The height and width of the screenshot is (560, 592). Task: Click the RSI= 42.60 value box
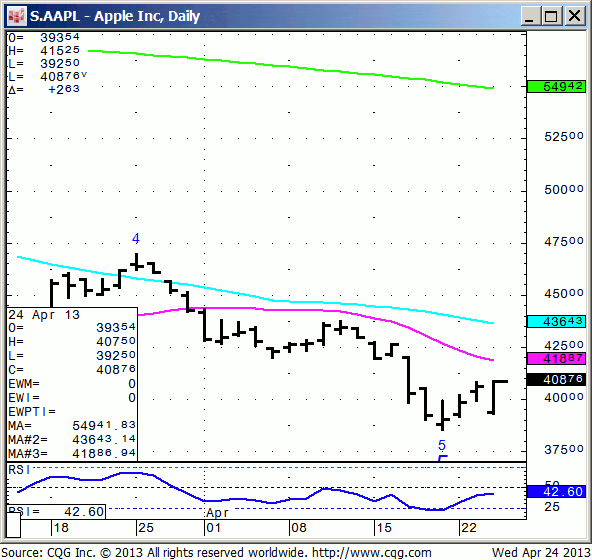(56, 512)
